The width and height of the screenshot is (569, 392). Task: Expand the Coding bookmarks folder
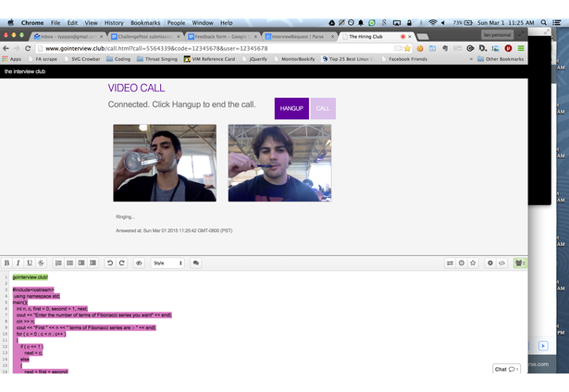coord(118,59)
